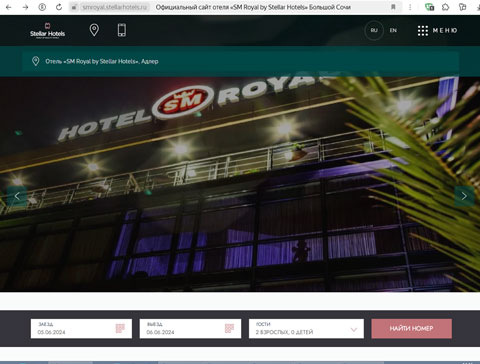Go back to previous browser page

coord(9,7)
